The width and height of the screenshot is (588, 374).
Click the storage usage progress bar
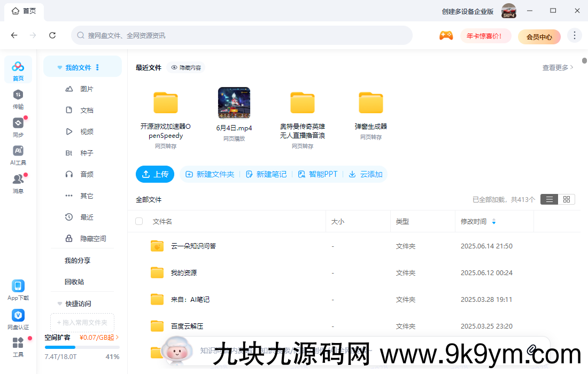pos(82,347)
